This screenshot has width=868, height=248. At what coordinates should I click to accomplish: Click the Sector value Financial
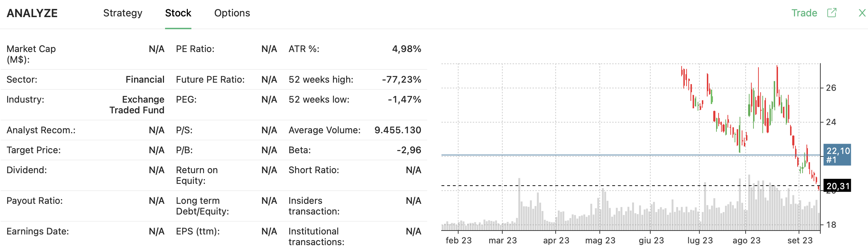(x=144, y=79)
